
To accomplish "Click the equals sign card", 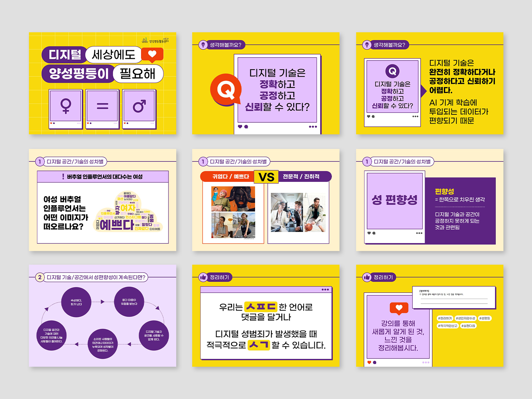I will tap(102, 109).
